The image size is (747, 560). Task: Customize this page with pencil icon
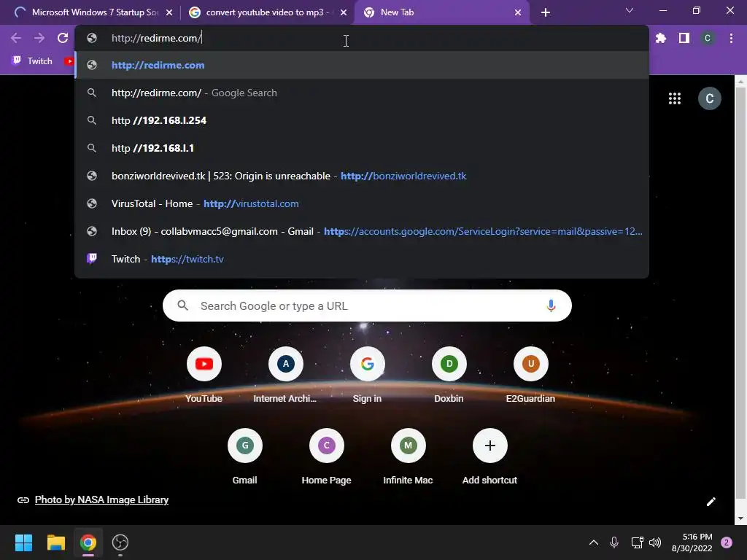(711, 502)
